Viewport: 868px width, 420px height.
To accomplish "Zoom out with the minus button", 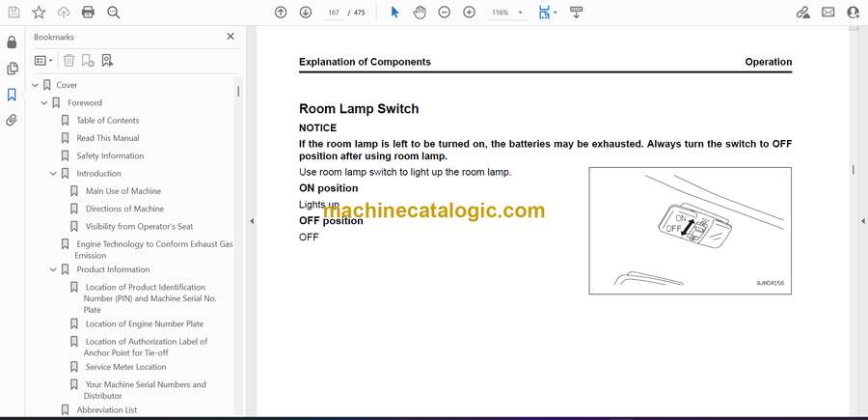I will click(444, 13).
